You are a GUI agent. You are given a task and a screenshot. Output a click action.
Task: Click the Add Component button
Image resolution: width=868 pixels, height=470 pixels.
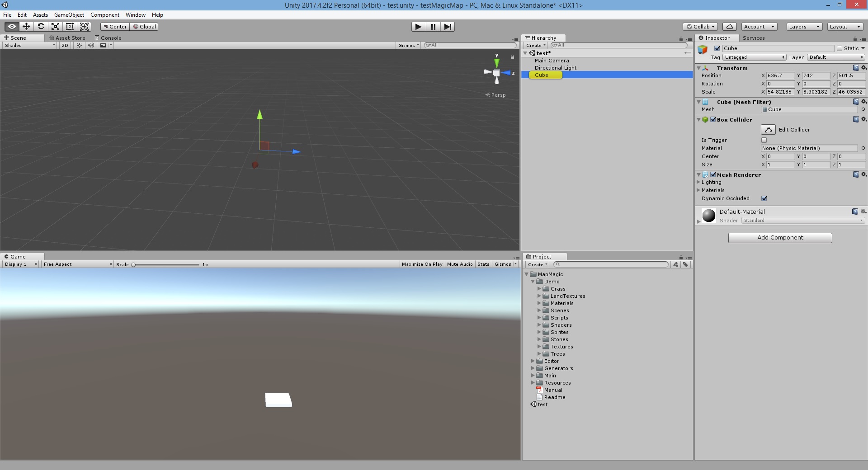(780, 238)
